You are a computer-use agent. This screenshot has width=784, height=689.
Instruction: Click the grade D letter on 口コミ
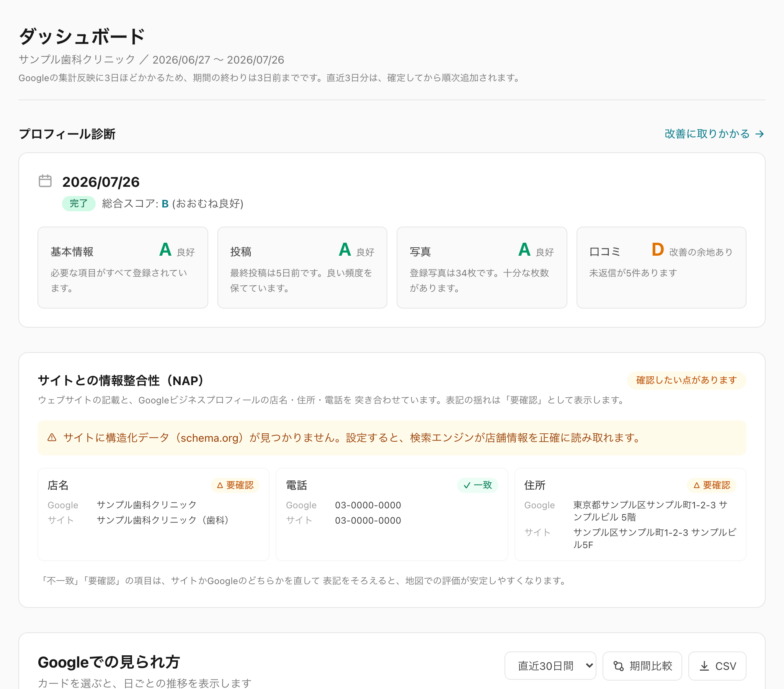(658, 250)
